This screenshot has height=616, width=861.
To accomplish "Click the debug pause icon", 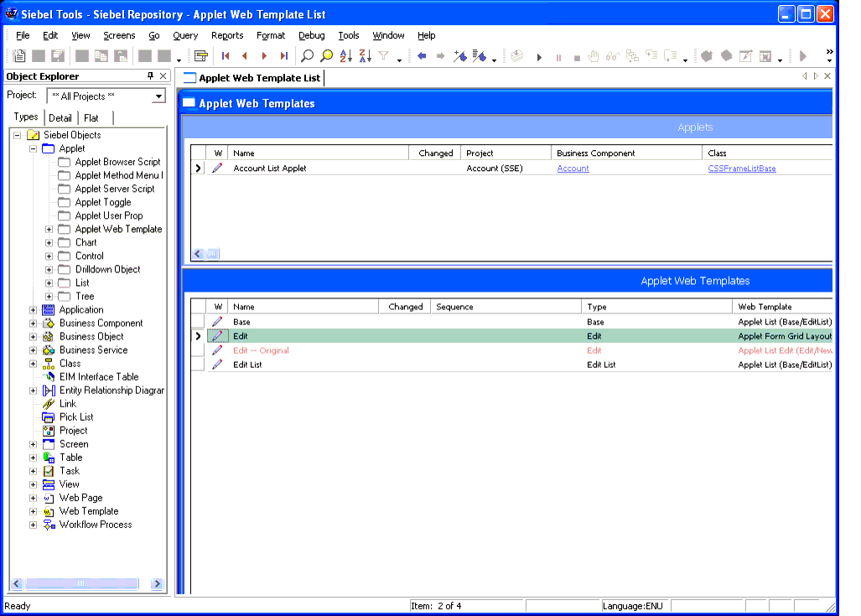I will pos(558,58).
